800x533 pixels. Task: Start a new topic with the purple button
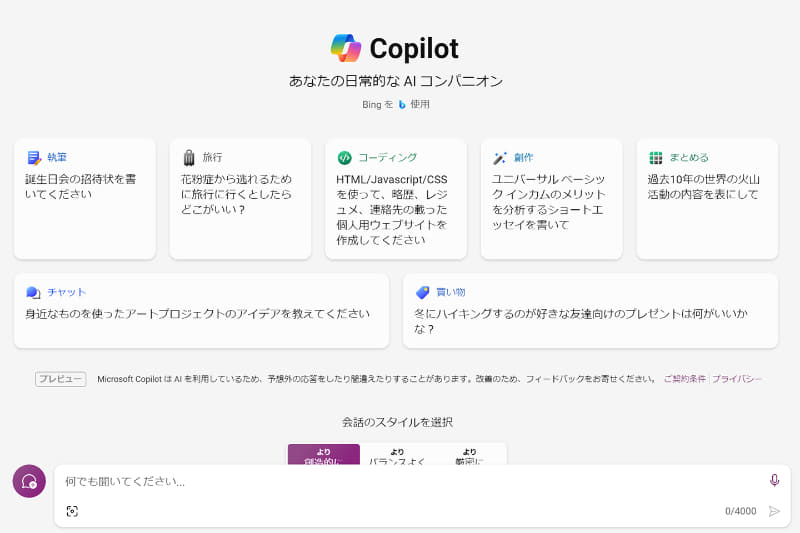click(x=29, y=481)
